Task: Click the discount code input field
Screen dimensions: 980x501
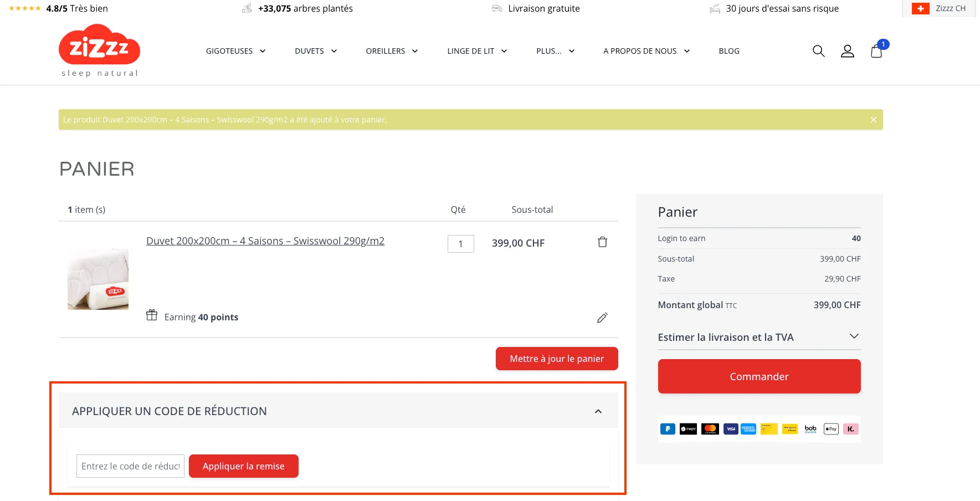Action: [130, 466]
